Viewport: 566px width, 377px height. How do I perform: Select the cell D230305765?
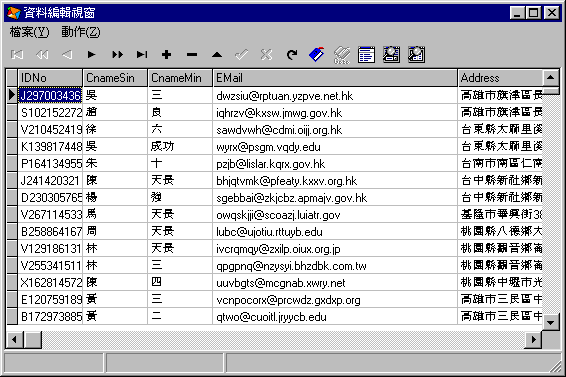pos(50,198)
